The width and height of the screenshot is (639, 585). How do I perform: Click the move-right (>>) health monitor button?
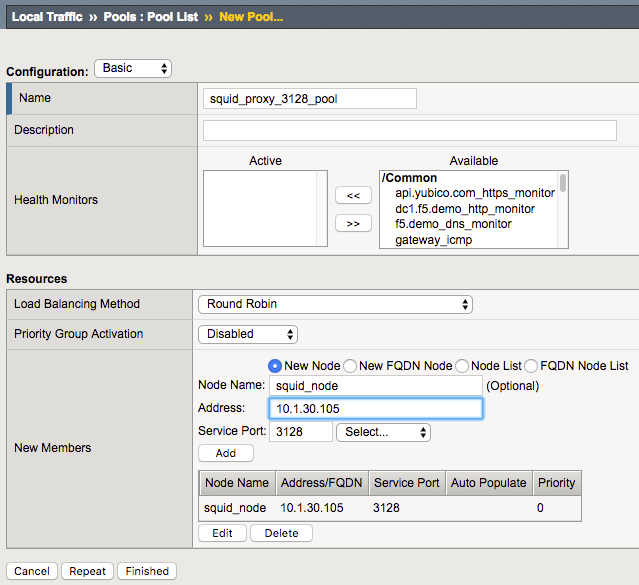[x=352, y=223]
